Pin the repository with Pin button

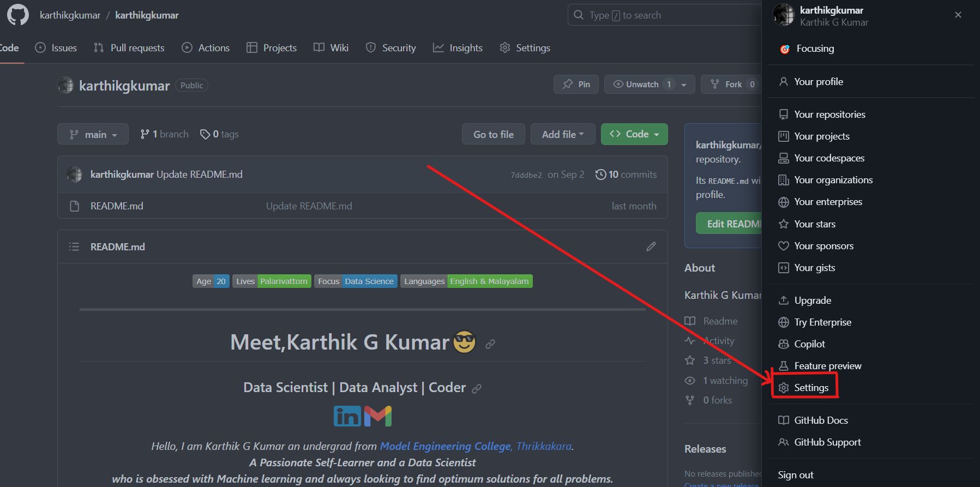point(576,85)
